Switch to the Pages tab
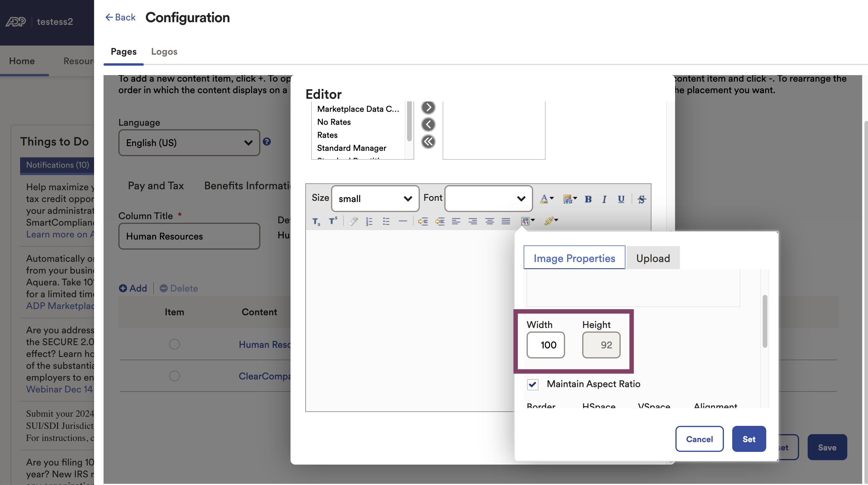Viewport: 868px width, 485px height. [x=123, y=51]
